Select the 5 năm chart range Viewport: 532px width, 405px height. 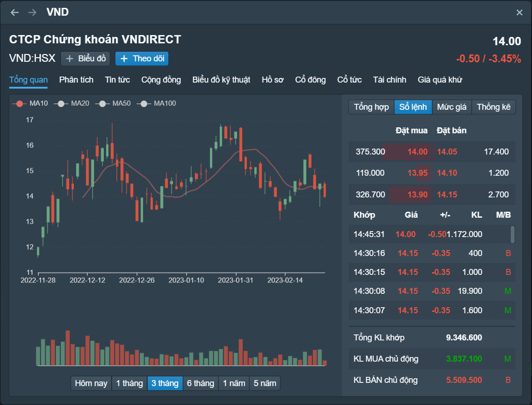click(265, 383)
